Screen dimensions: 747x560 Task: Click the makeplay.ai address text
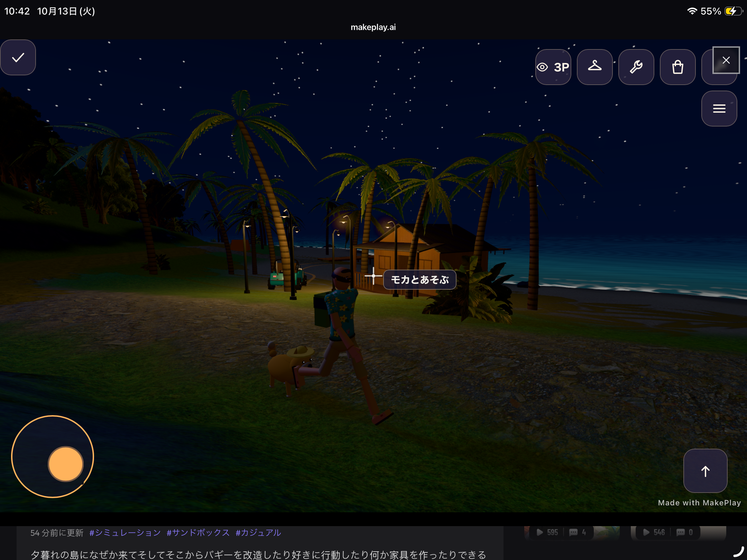373,27
